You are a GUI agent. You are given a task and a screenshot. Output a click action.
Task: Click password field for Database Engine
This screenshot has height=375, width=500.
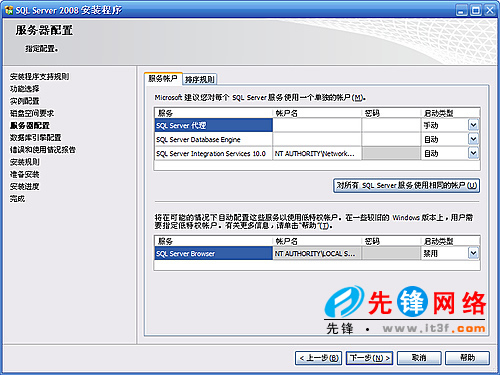(391, 139)
